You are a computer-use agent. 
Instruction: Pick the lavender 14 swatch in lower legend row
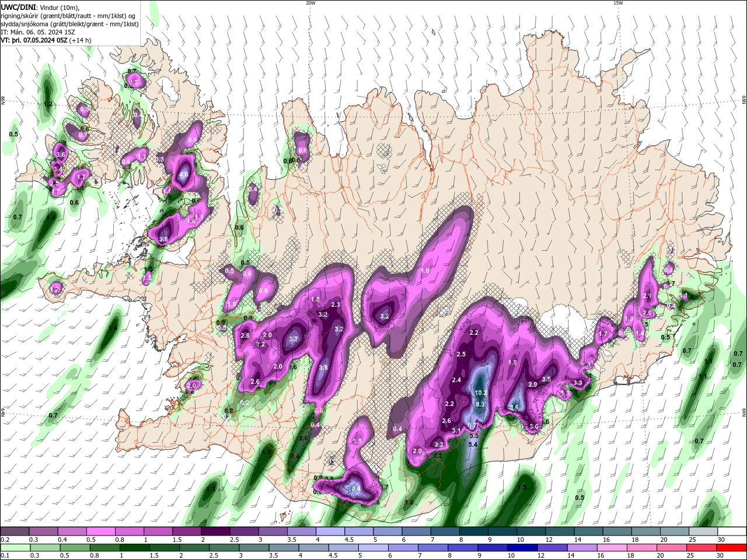582,547
